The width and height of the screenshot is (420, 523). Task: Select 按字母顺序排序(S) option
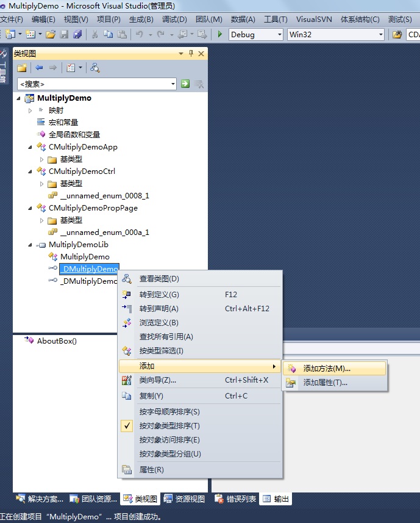click(x=201, y=411)
